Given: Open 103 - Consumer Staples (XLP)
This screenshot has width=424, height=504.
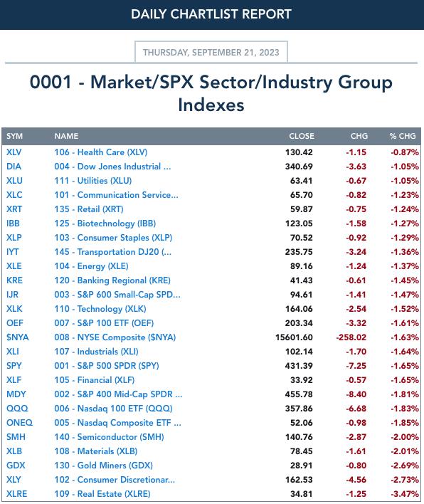Looking at the screenshot, I should (113, 238).
